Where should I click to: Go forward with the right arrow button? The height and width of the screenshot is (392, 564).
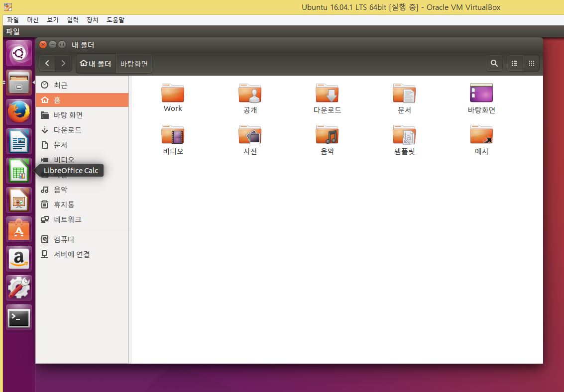pyautogui.click(x=63, y=63)
